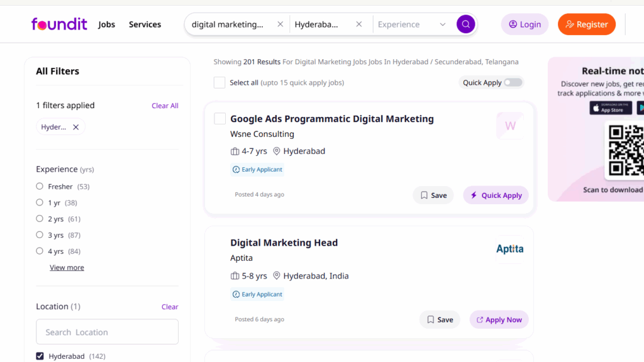Save the Aptita job
The image size is (644, 362).
point(440,320)
